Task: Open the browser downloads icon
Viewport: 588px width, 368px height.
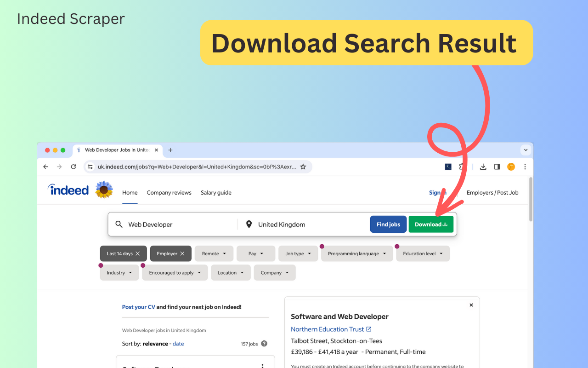Action: click(x=483, y=167)
